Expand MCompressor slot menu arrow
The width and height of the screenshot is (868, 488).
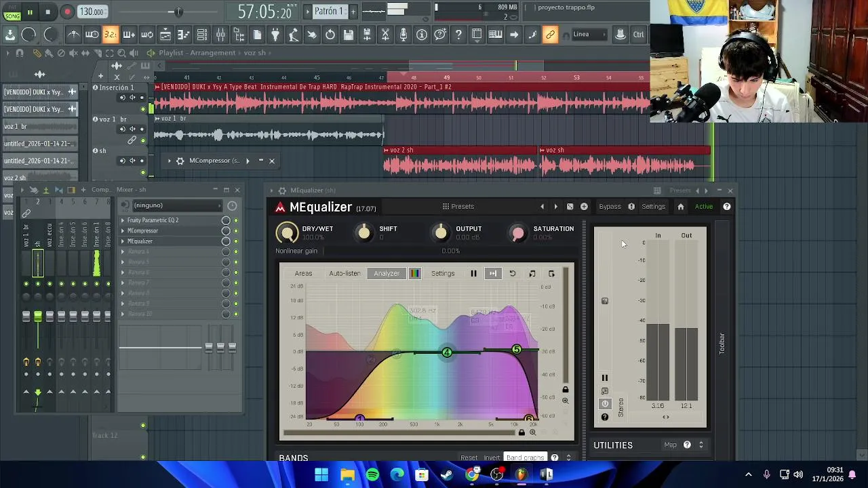[123, 230]
